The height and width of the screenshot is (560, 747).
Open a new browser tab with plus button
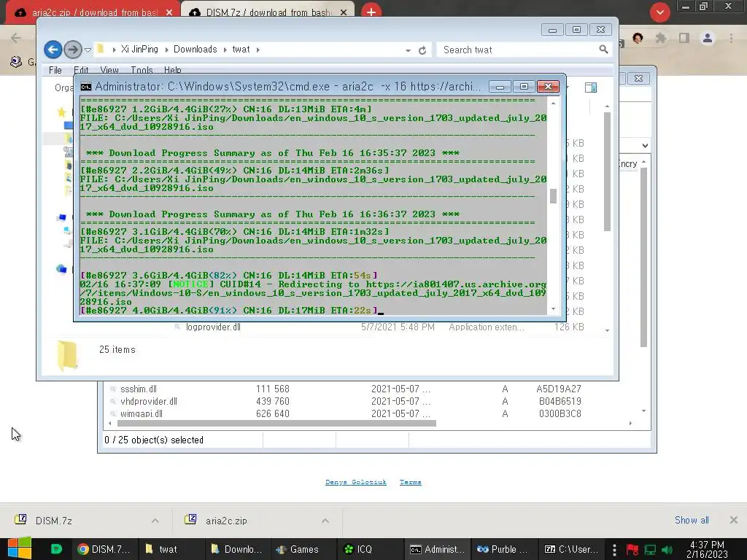point(371,12)
